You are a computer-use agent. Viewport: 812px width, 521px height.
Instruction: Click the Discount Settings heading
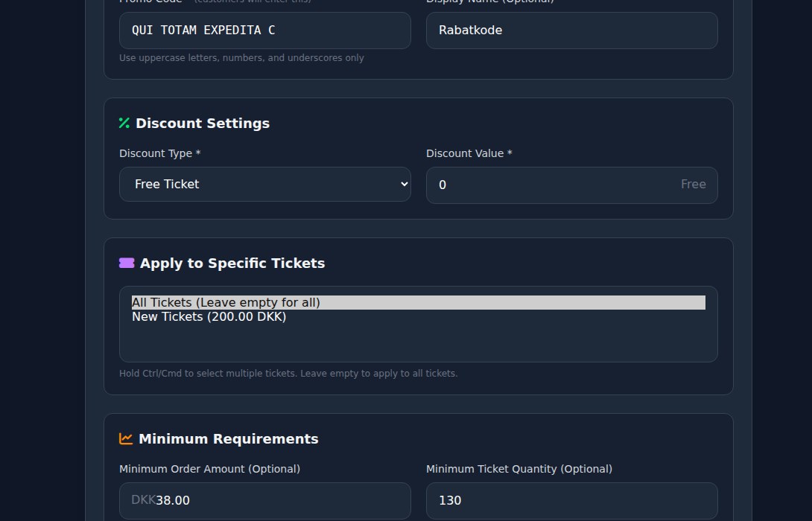pos(203,123)
